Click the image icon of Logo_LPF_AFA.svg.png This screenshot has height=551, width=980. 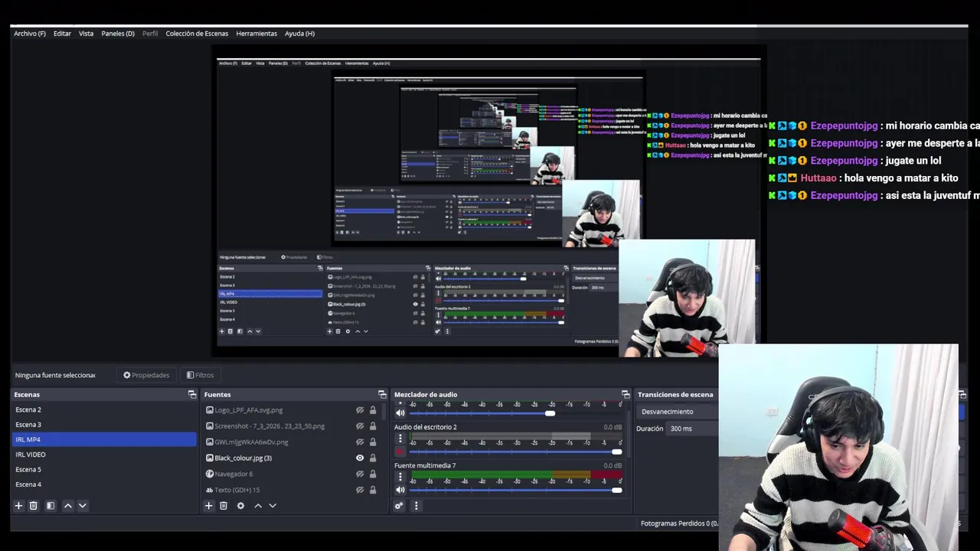pos(210,410)
